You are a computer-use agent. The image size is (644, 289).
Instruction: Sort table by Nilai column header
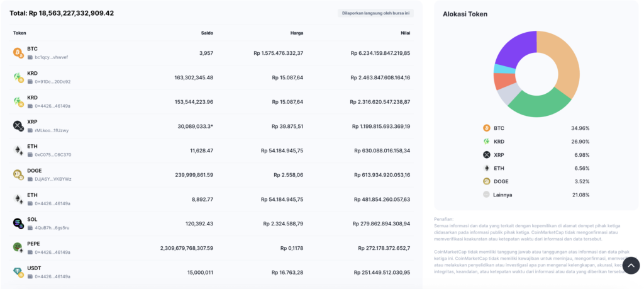[406, 33]
